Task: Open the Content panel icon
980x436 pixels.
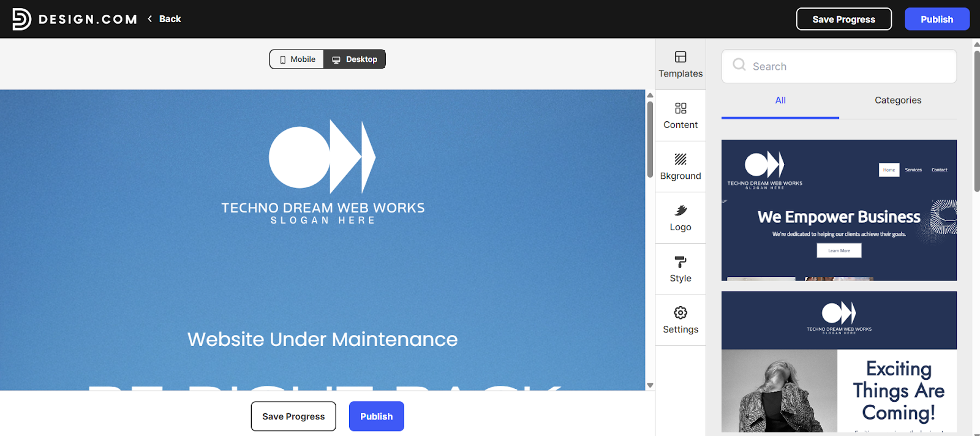Action: point(680,108)
